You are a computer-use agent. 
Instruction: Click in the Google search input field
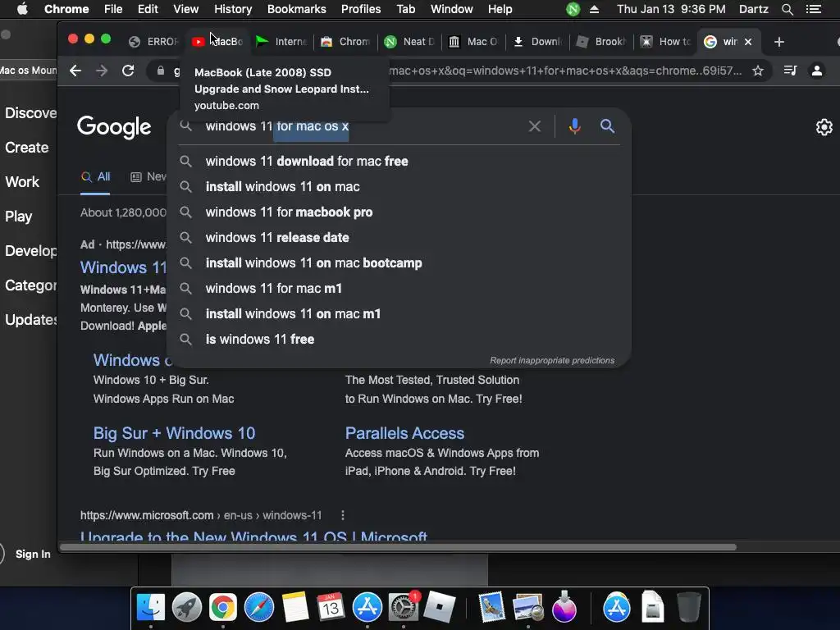[362, 126]
